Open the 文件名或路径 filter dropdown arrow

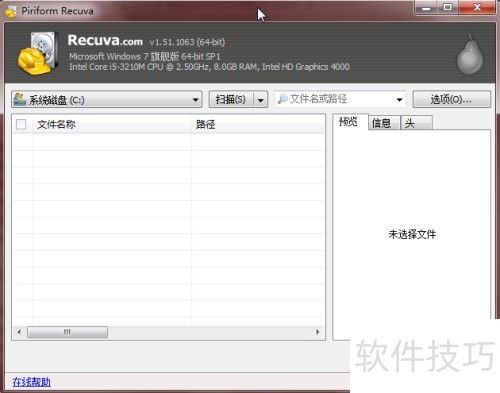[x=399, y=99]
